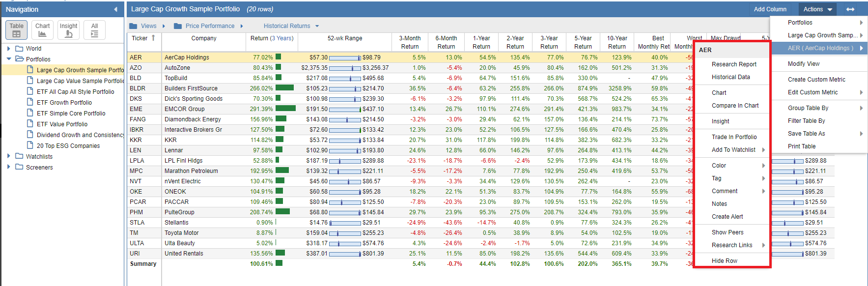
Task: Click the 52-wk range bar for AerCap Holdings
Action: [345, 57]
